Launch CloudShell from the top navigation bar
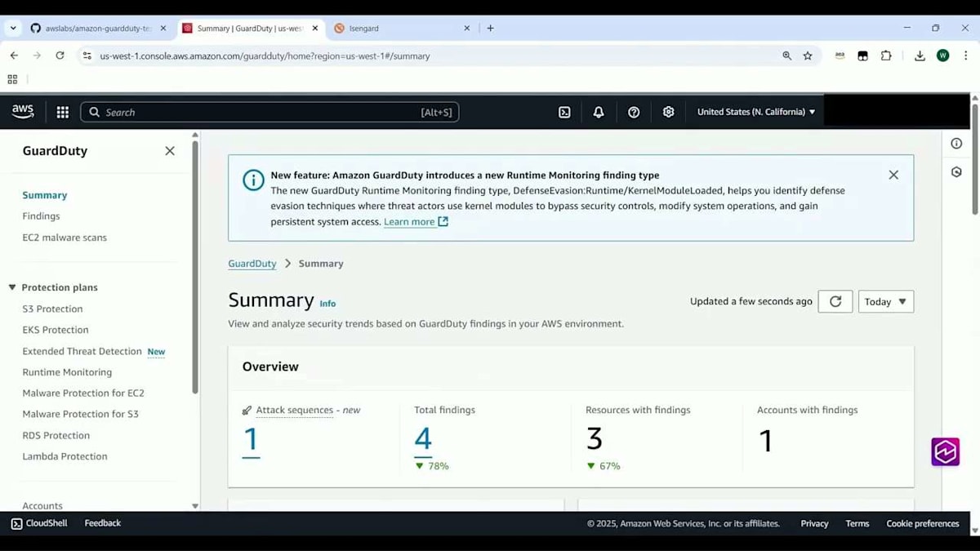The width and height of the screenshot is (980, 551). point(564,112)
